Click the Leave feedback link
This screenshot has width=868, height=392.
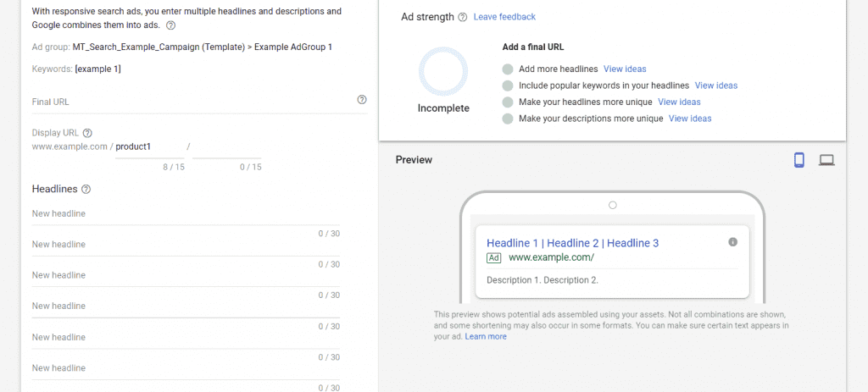pos(504,17)
